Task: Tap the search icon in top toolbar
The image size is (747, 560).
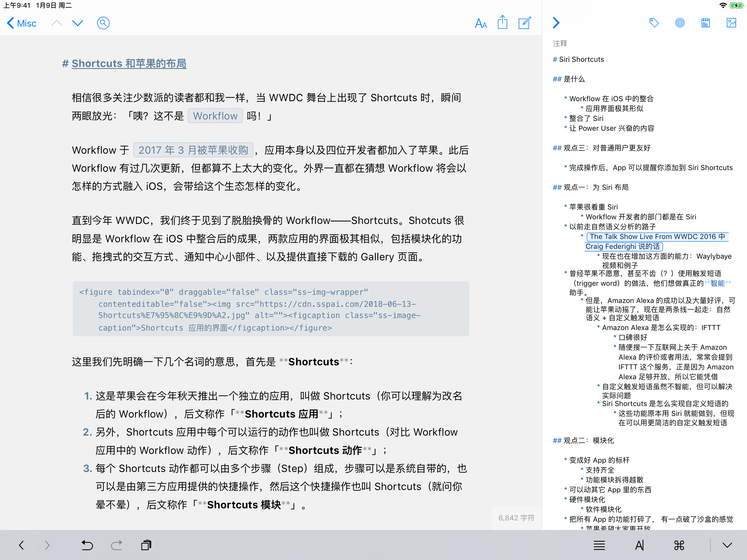Action: tap(103, 23)
